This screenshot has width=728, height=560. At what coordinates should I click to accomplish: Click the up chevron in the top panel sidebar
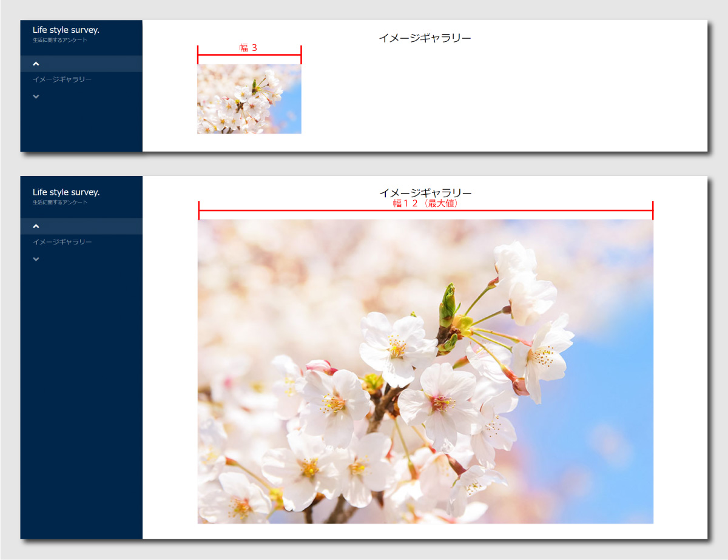pyautogui.click(x=36, y=64)
